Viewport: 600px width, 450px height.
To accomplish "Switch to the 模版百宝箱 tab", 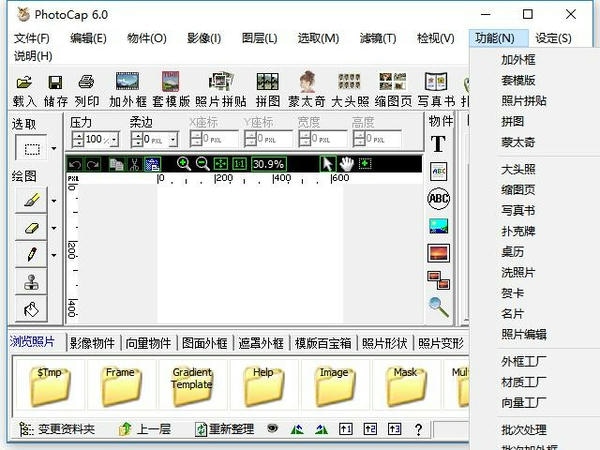I will point(323,343).
